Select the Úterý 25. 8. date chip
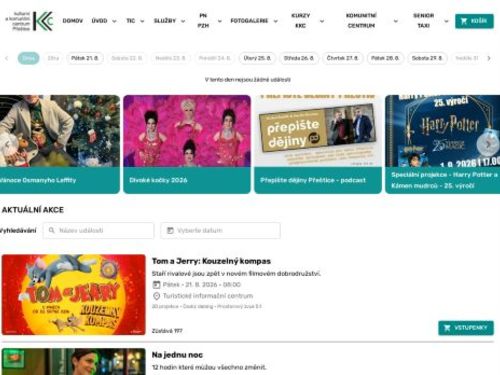 (x=257, y=58)
